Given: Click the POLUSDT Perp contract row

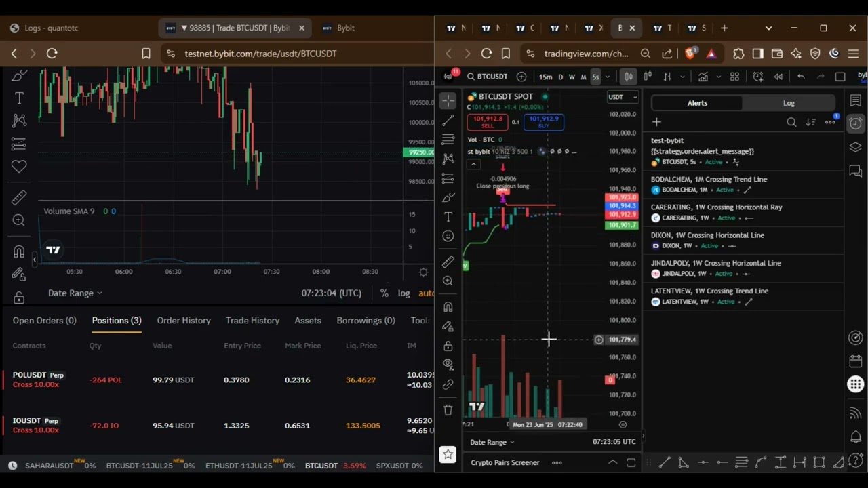Looking at the screenshot, I should coord(217,380).
